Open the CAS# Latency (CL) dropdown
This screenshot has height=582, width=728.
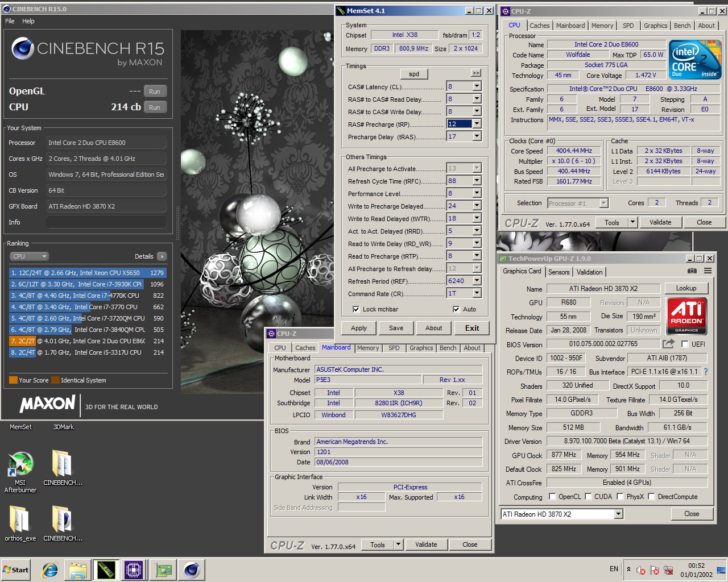[x=477, y=86]
